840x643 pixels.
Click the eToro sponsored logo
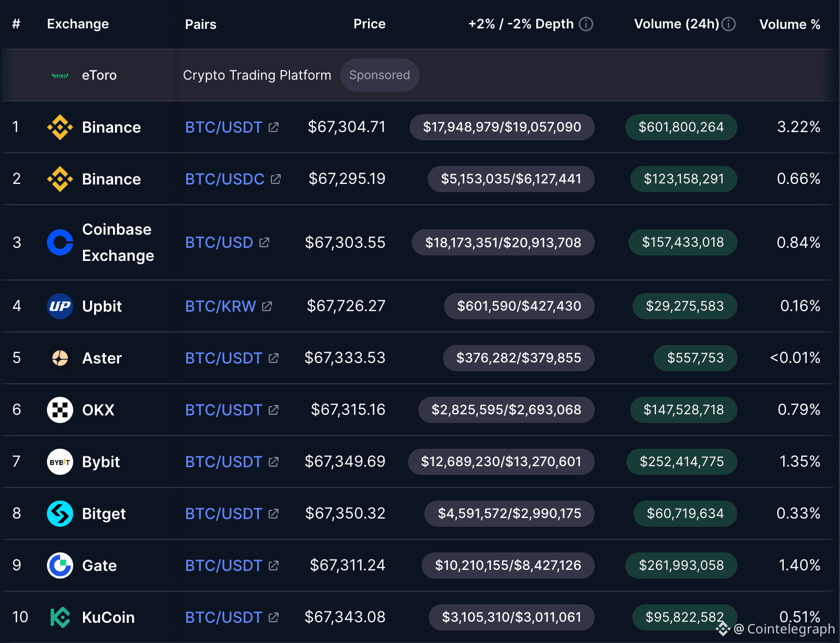(x=60, y=75)
